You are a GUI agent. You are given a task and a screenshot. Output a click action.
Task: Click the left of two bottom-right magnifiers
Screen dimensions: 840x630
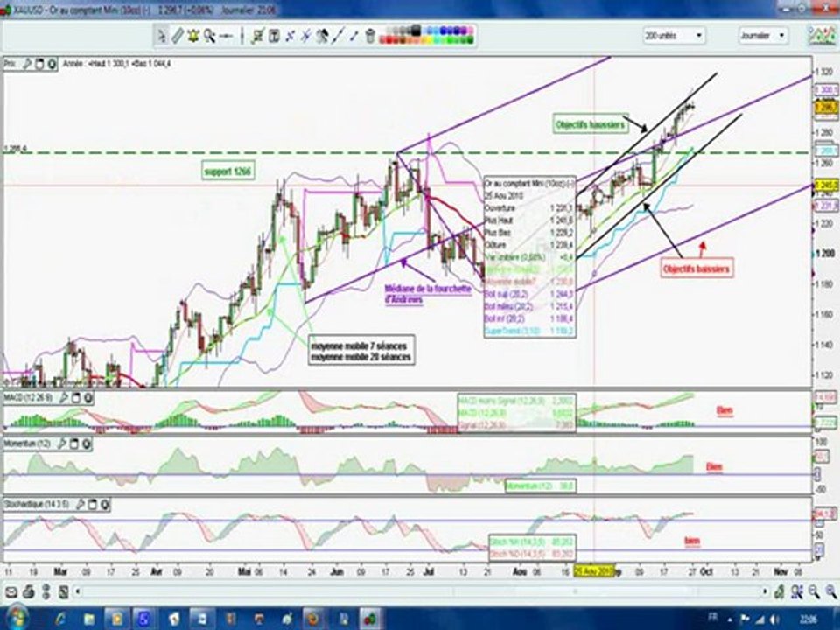click(x=814, y=592)
